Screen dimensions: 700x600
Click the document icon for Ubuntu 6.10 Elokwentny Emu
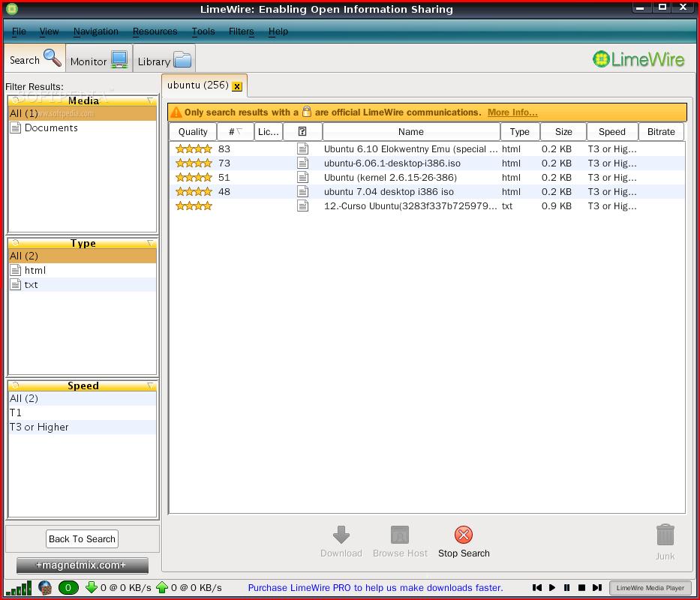point(302,148)
